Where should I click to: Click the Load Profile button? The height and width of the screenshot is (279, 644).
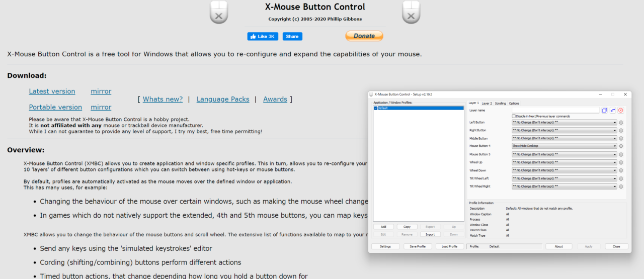coord(450,246)
